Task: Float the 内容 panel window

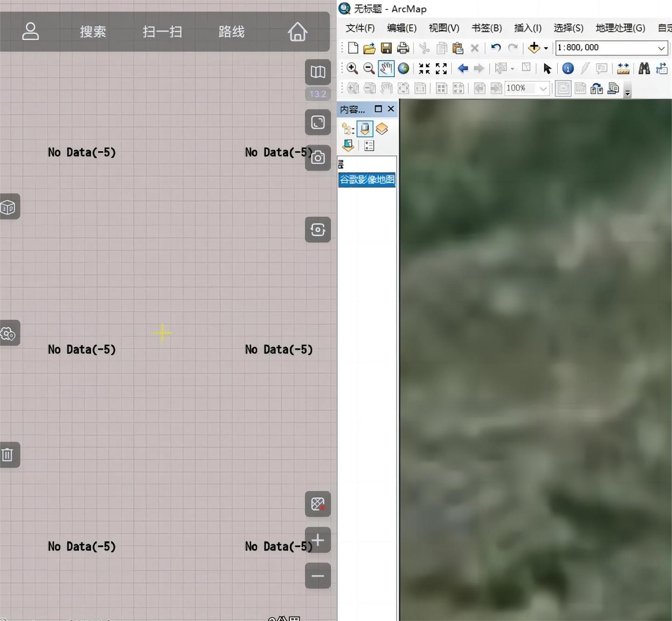Action: click(x=378, y=109)
